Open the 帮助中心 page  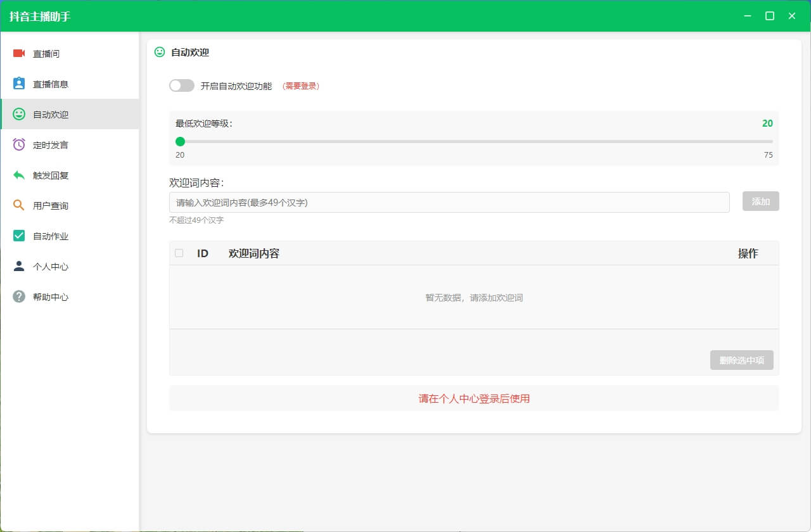70,297
